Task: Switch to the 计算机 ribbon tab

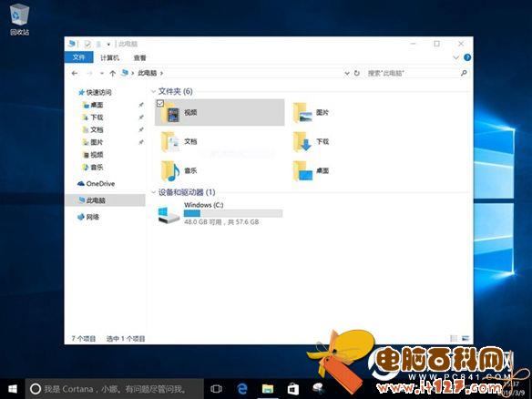Action: [x=109, y=58]
